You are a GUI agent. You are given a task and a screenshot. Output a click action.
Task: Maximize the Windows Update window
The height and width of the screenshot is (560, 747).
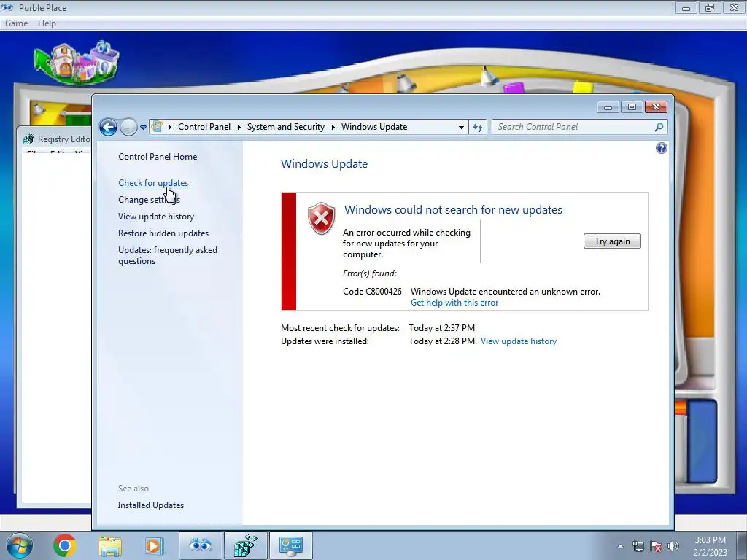(x=632, y=107)
